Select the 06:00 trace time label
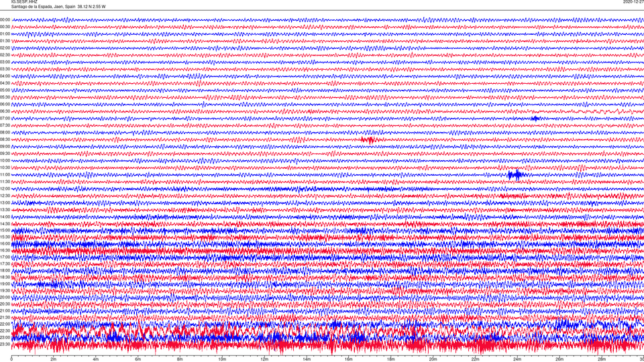Screen dimensions: 644x362 click(5, 105)
